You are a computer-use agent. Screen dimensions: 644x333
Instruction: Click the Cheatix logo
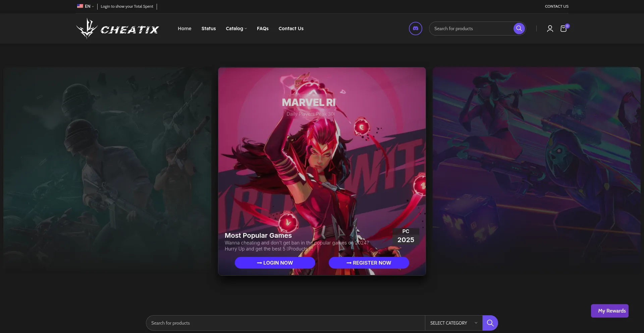tap(117, 29)
